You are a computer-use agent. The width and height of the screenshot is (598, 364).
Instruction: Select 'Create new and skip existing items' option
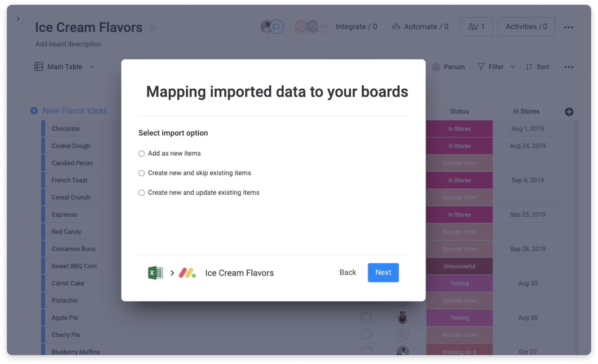click(141, 173)
